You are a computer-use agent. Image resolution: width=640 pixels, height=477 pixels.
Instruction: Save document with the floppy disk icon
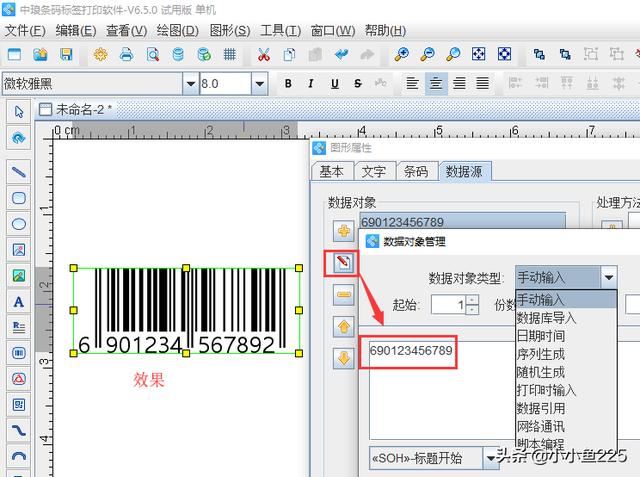pos(66,54)
